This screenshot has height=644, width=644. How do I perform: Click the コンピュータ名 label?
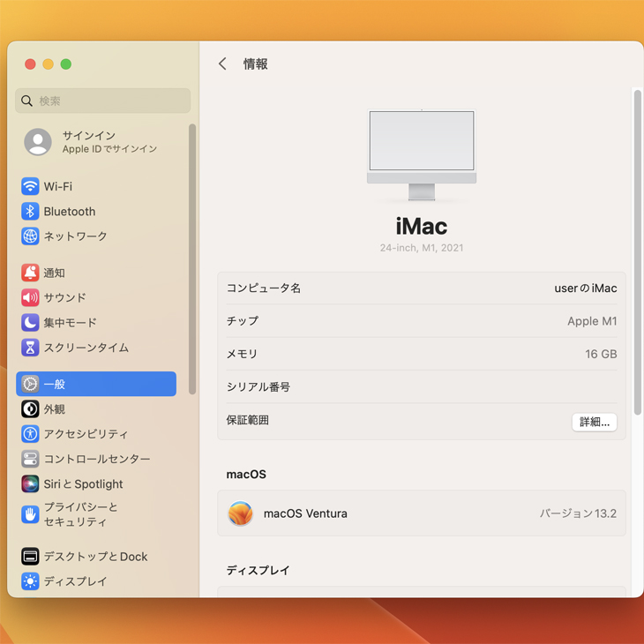263,288
